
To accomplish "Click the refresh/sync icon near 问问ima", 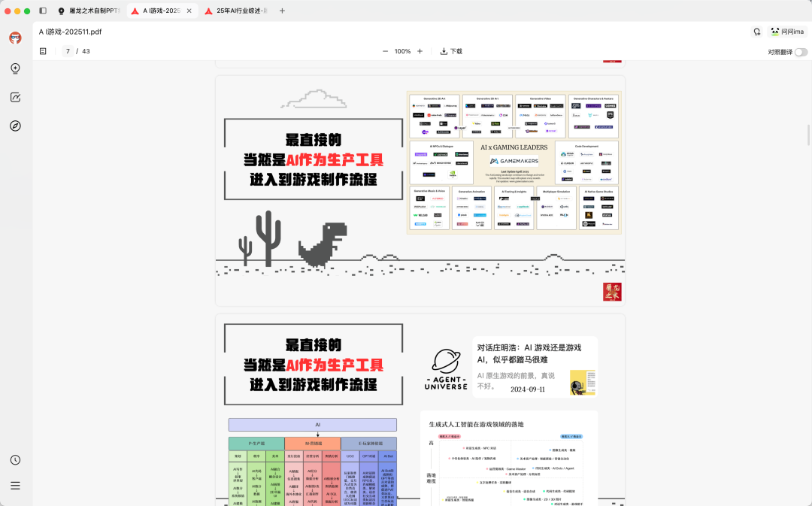I will [x=757, y=32].
